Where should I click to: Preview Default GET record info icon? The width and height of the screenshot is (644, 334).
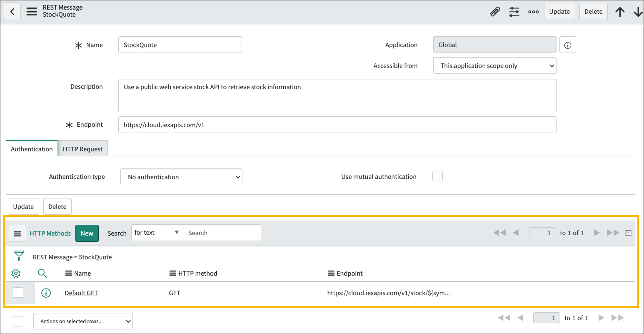(46, 293)
